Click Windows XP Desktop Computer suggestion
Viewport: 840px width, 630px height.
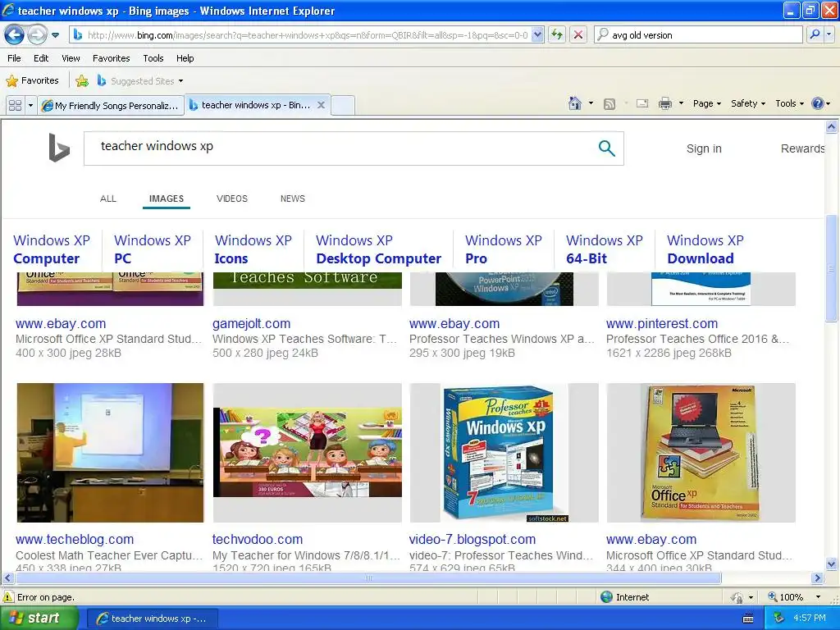[378, 249]
